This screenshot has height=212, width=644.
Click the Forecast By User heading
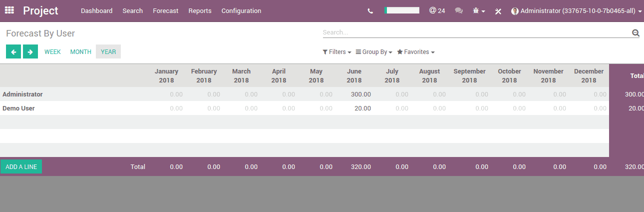(x=40, y=33)
